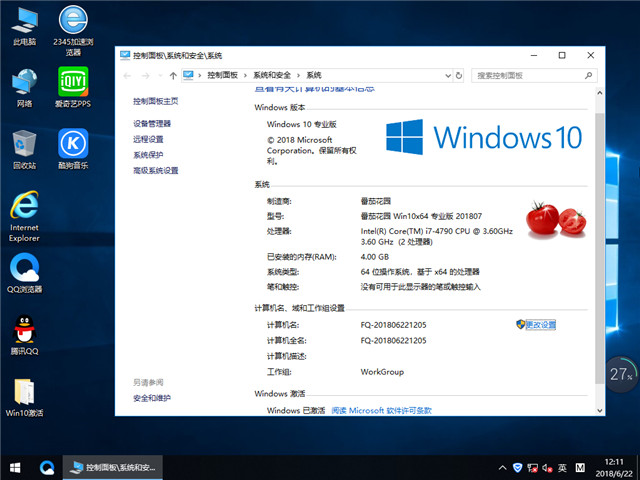The image size is (640, 480).
Task: Go up one level arrow
Action: click(173, 76)
